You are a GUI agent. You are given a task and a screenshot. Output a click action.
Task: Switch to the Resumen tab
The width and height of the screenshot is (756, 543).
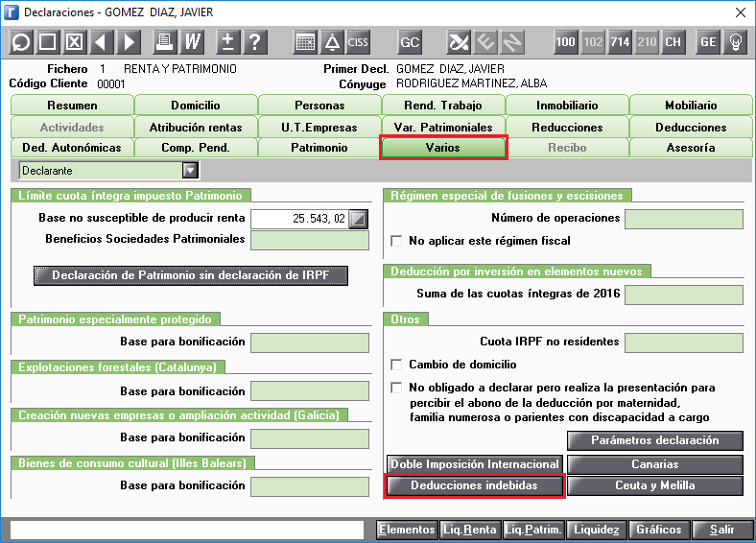pyautogui.click(x=72, y=106)
